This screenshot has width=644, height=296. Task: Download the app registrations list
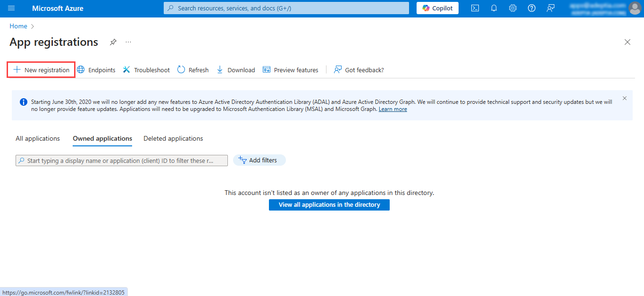pos(235,70)
